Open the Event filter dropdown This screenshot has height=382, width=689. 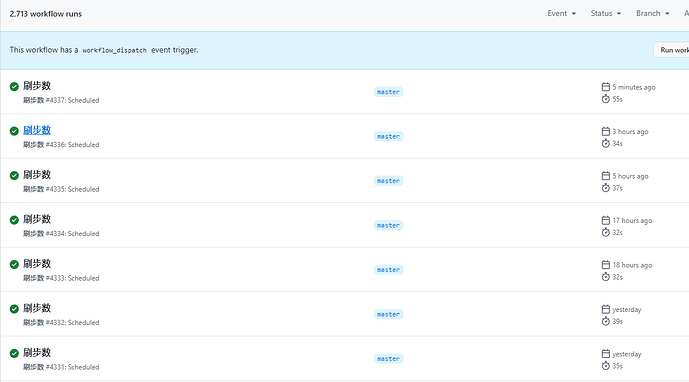click(562, 14)
